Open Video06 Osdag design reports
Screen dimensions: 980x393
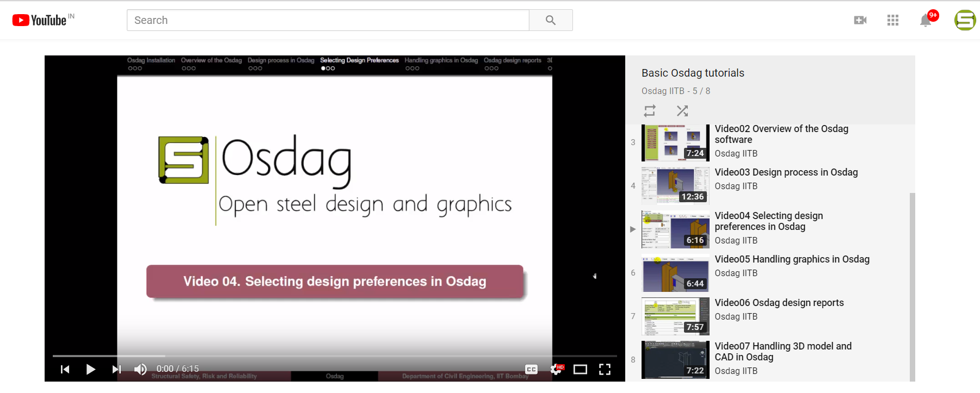point(779,303)
